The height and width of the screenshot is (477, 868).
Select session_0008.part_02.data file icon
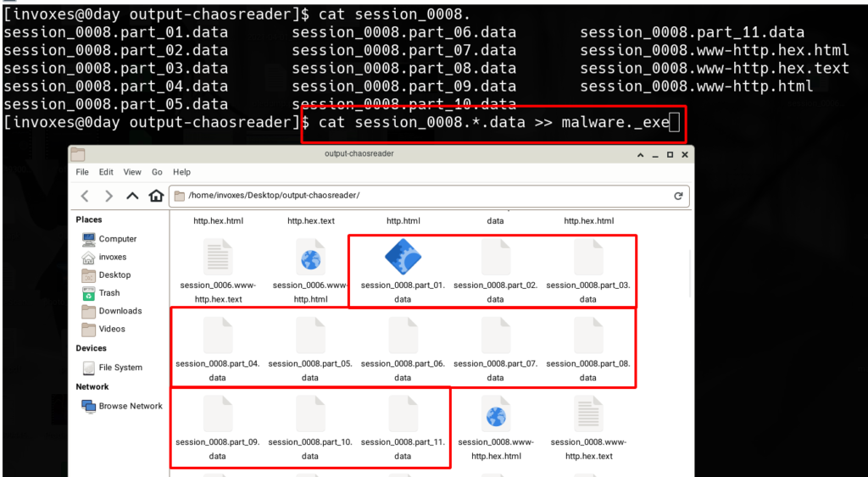click(495, 258)
